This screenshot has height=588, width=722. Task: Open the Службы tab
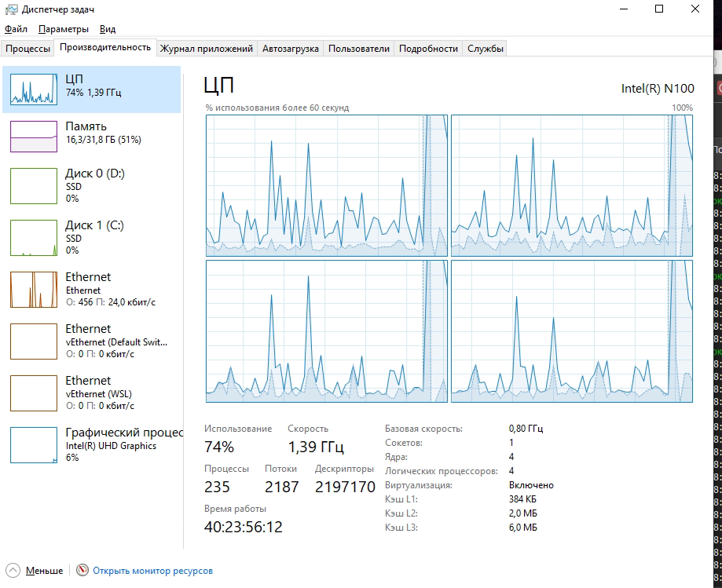coord(486,49)
